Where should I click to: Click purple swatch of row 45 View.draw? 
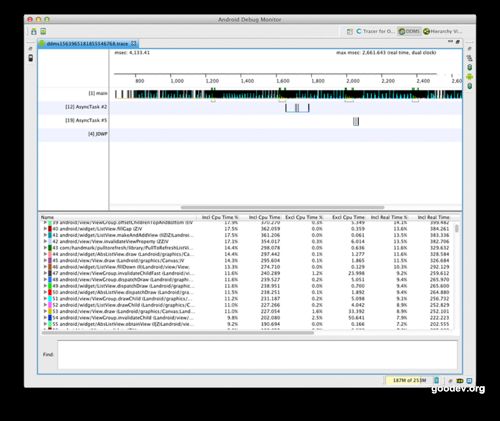coord(50,260)
